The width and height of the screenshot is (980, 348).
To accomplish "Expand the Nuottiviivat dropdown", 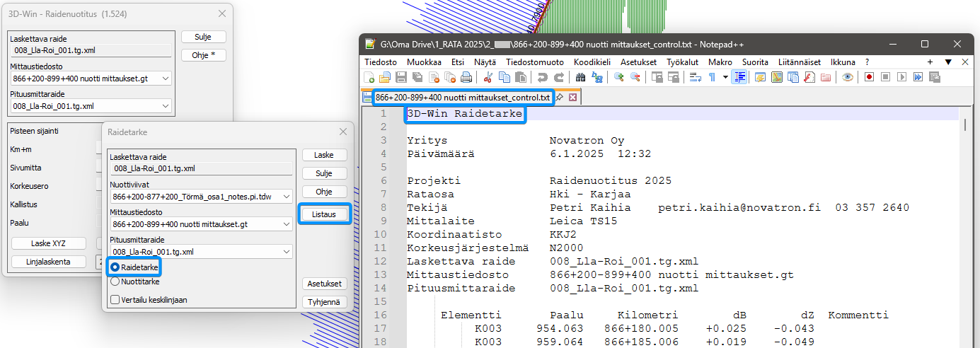I will (285, 197).
